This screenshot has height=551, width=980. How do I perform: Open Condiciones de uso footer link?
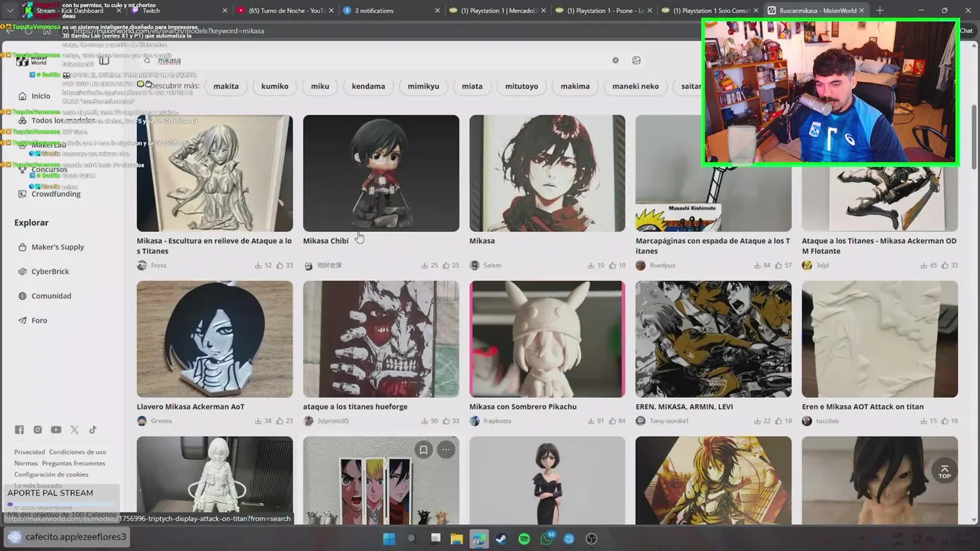click(x=78, y=452)
